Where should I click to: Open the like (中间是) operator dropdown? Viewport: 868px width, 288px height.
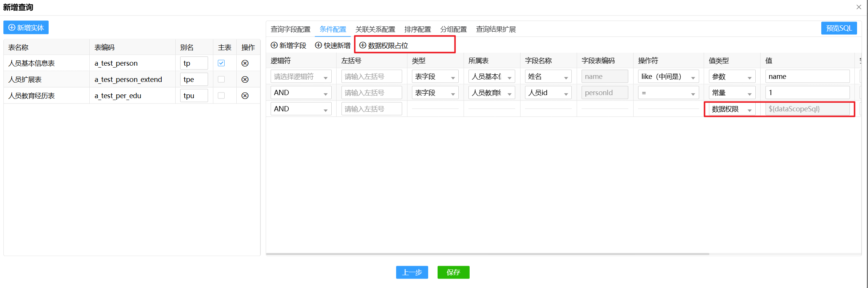coord(668,77)
